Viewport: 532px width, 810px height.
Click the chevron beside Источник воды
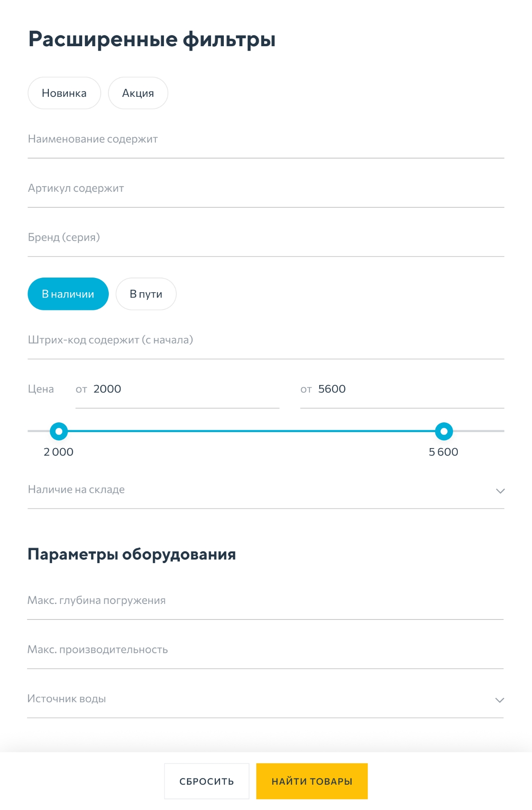point(500,700)
